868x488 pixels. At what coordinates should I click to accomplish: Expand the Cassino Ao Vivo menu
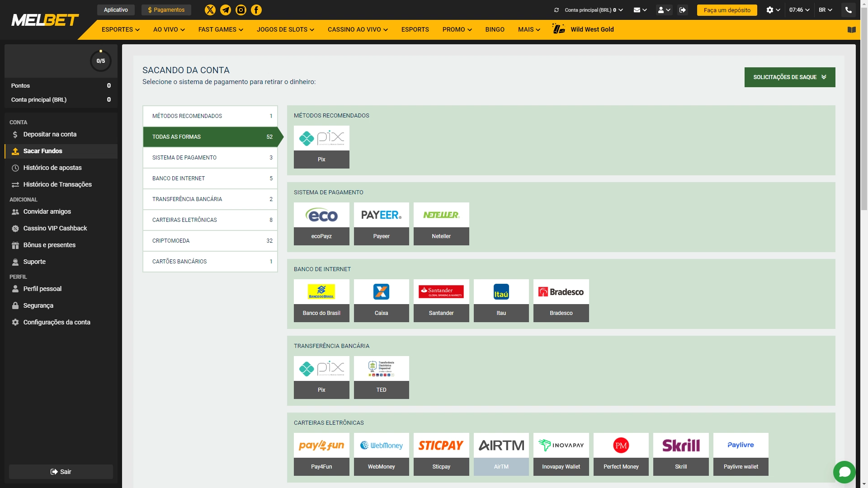[x=358, y=29]
